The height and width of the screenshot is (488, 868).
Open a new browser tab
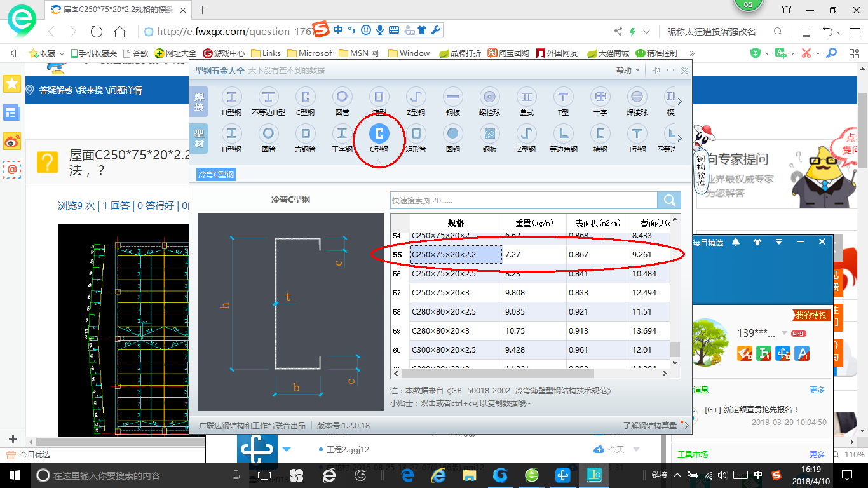point(203,10)
